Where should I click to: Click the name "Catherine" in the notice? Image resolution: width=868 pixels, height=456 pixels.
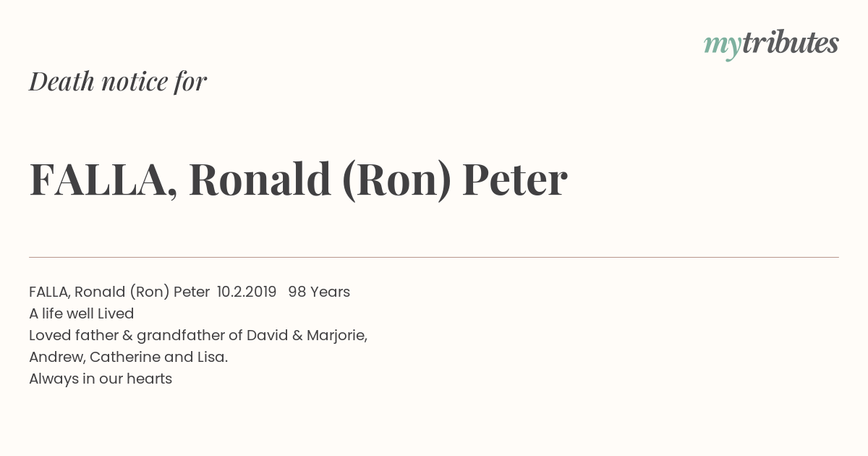point(125,357)
